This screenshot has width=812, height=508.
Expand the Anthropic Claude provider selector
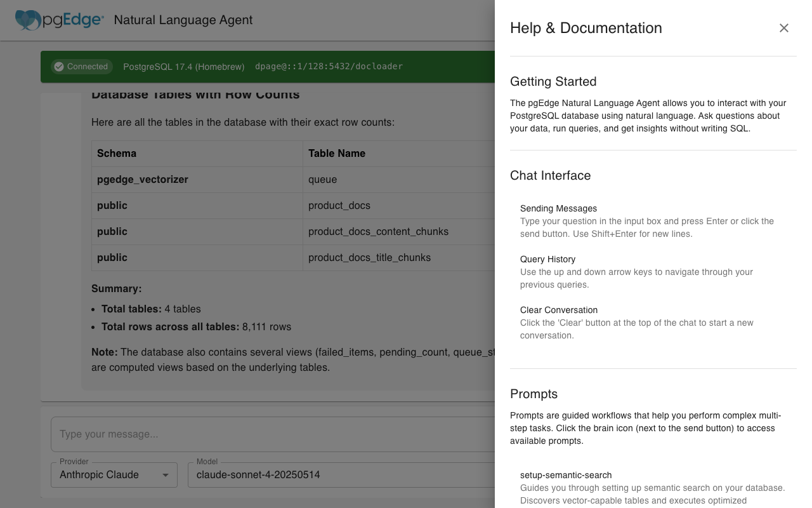(x=108, y=475)
